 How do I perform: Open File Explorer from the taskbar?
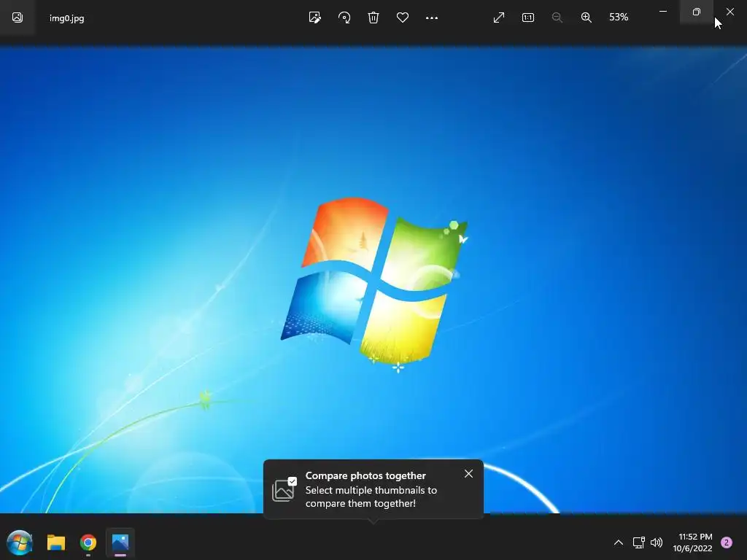pyautogui.click(x=56, y=542)
